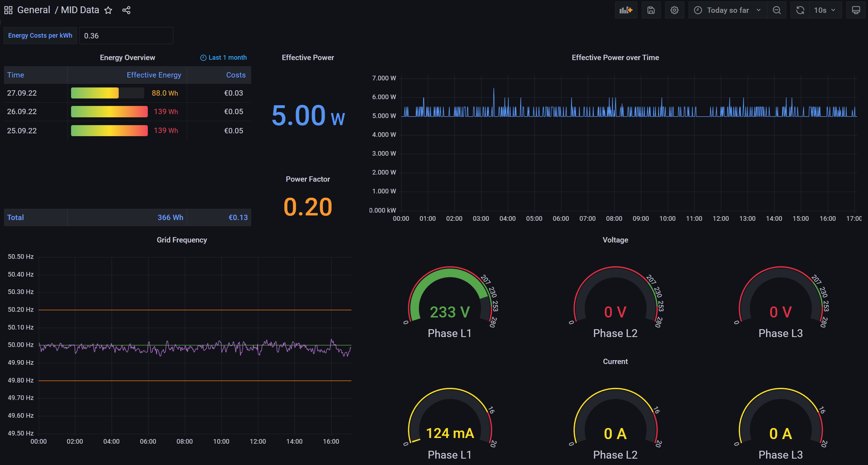Click the Energy Costs per kWh field
Image resolution: width=868 pixels, height=465 pixels.
point(126,36)
